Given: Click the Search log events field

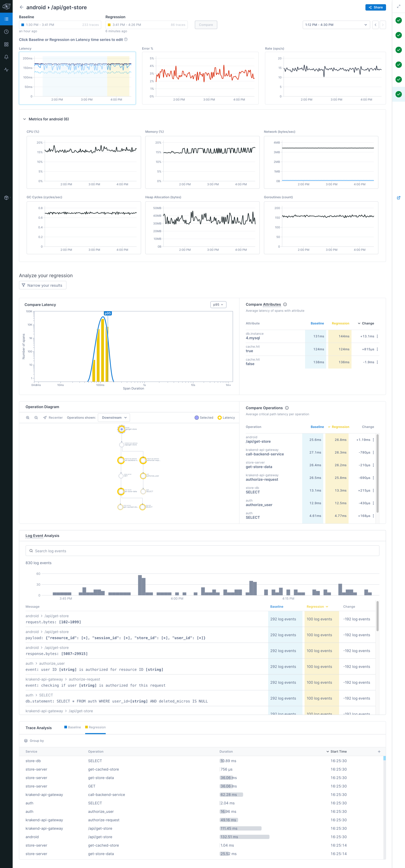Looking at the screenshot, I should [x=202, y=551].
